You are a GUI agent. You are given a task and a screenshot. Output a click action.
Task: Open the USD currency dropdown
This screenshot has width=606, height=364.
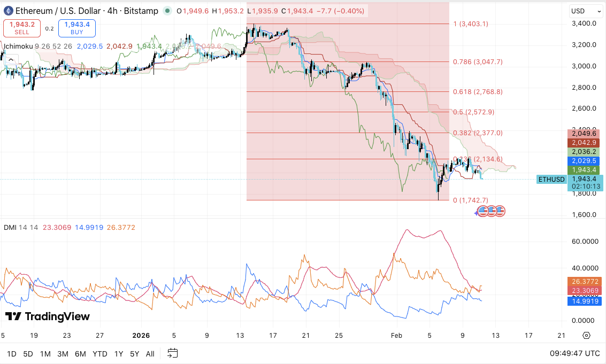click(582, 11)
